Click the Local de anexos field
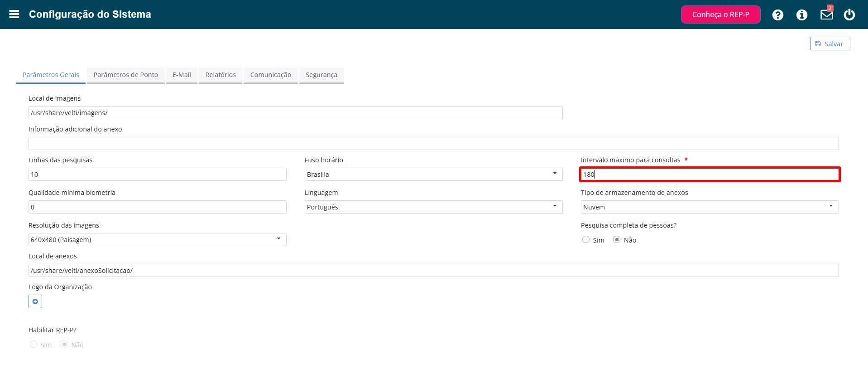 point(433,271)
